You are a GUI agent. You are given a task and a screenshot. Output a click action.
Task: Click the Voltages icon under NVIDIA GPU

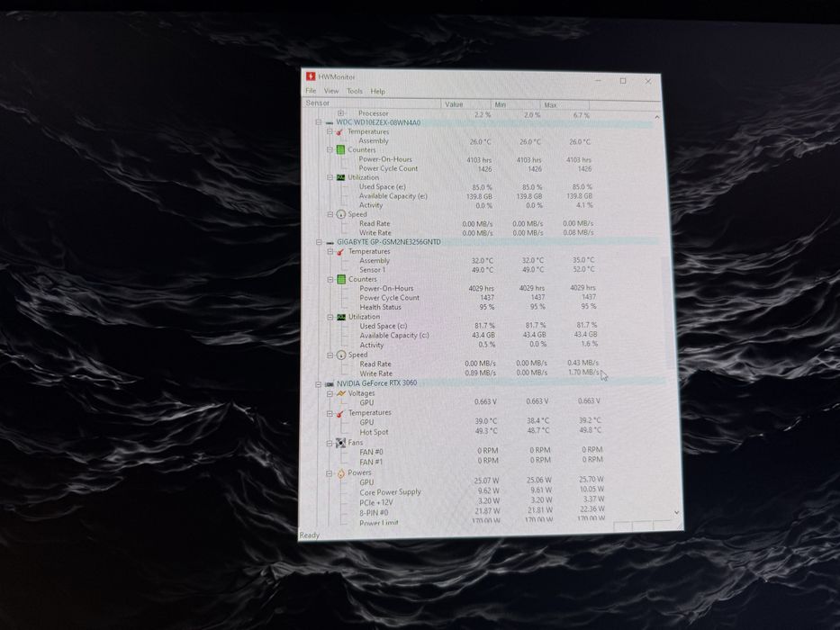tap(340, 394)
